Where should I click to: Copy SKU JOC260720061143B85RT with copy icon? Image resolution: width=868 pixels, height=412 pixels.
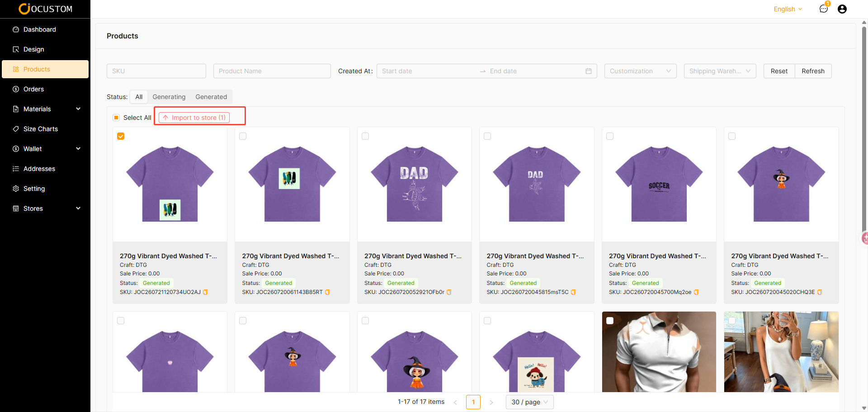point(327,292)
